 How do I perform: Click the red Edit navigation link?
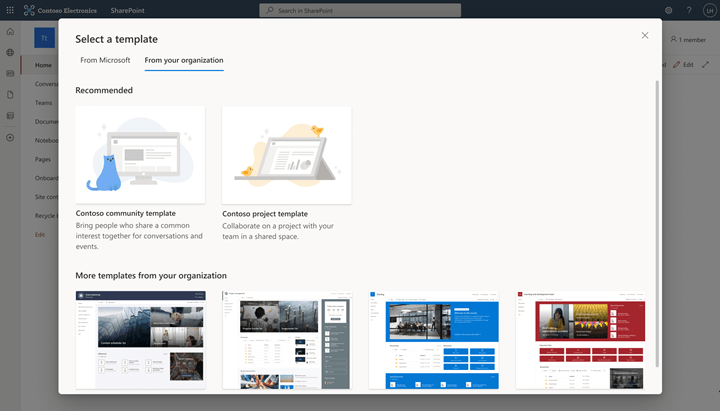pyautogui.click(x=40, y=235)
